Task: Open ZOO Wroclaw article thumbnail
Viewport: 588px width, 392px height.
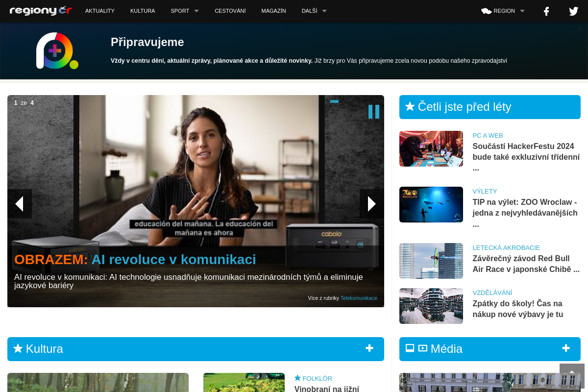Action: point(431,204)
